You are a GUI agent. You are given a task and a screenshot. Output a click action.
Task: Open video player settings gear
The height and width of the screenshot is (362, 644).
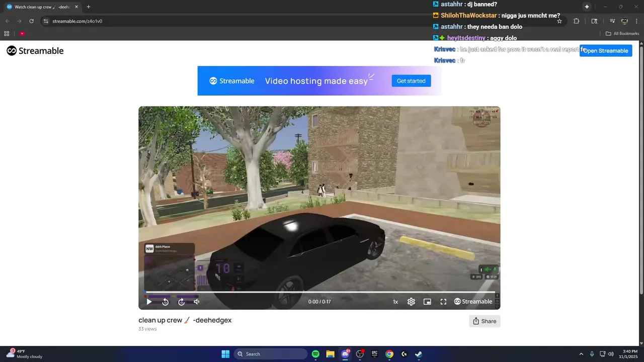pyautogui.click(x=411, y=302)
